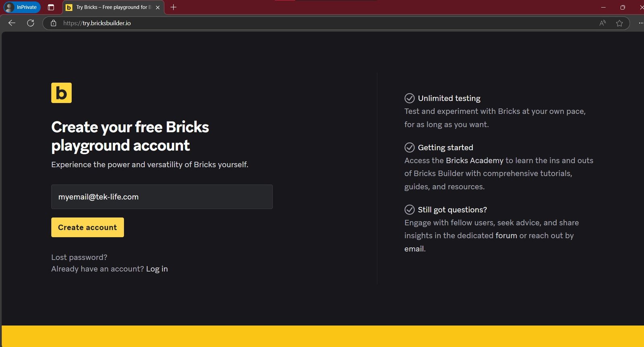This screenshot has width=644, height=347.
Task: Open Read aloud icon in address bar
Action: [x=602, y=23]
